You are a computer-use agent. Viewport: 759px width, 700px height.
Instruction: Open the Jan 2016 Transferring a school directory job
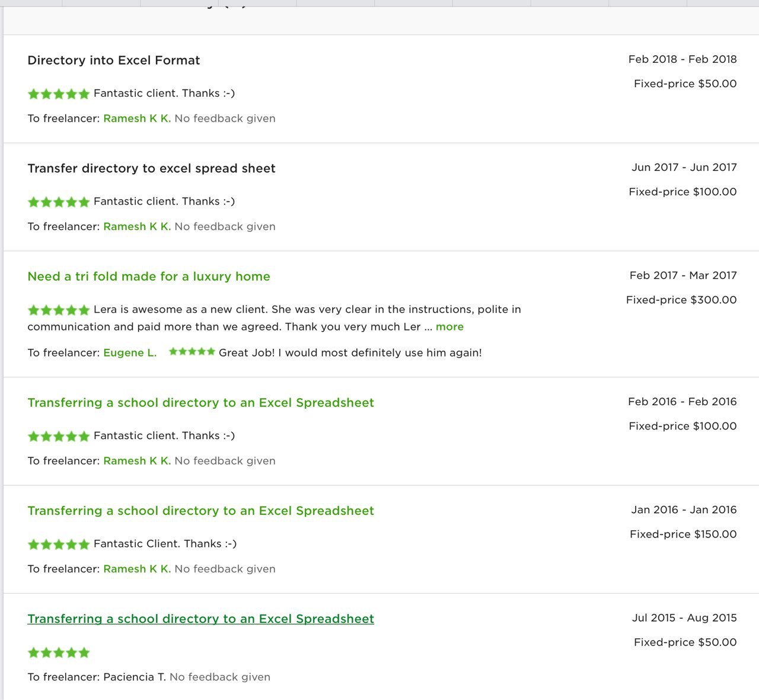pyautogui.click(x=200, y=511)
